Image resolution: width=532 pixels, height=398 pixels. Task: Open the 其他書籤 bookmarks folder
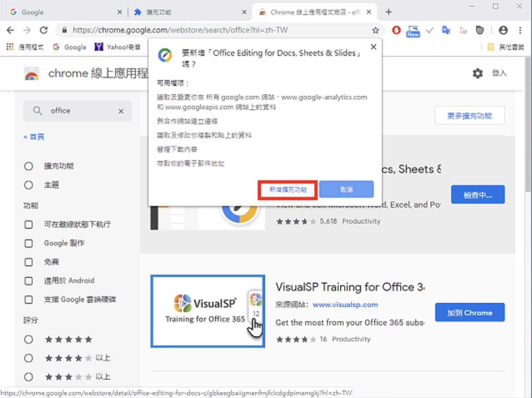(505, 47)
